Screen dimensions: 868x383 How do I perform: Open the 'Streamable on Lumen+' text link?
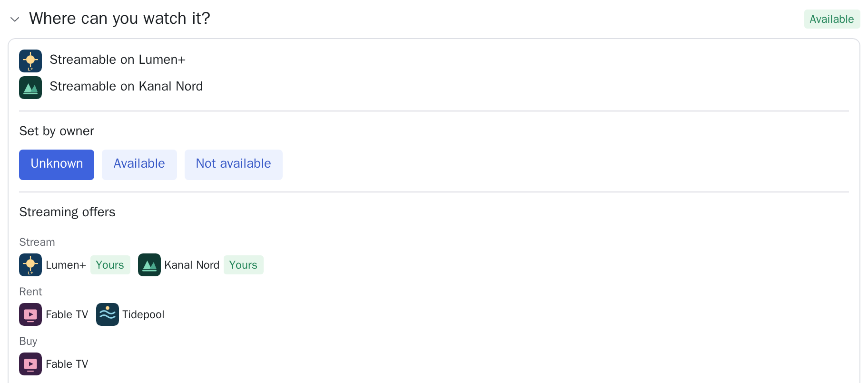point(118,60)
